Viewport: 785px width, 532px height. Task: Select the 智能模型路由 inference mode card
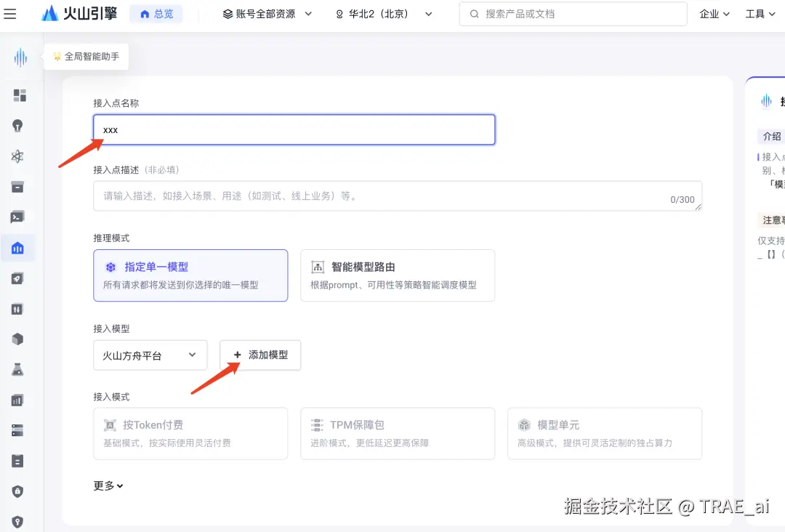tap(398, 275)
